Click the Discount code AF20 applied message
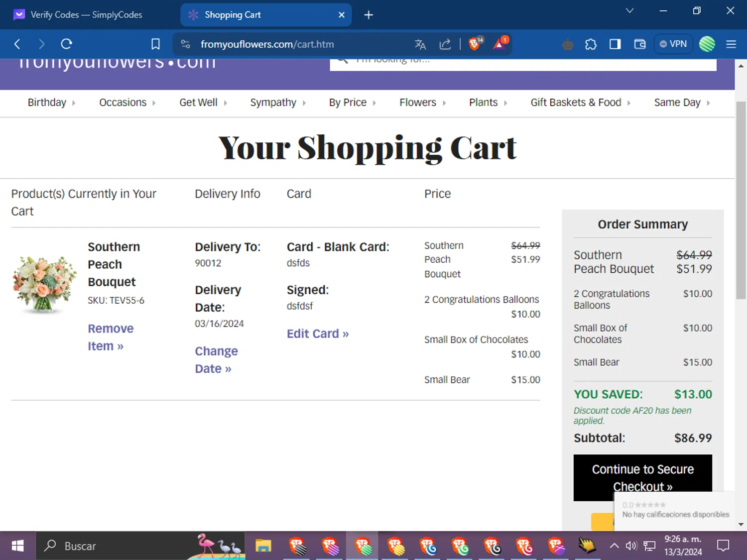 (632, 416)
